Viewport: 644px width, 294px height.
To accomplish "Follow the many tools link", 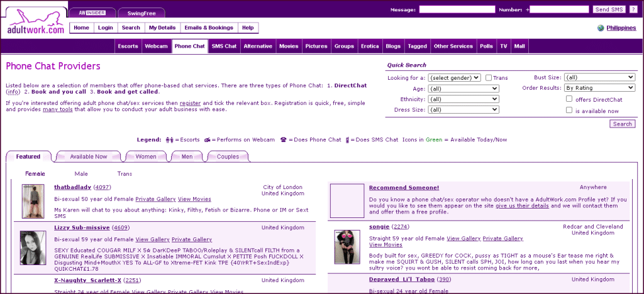I will (x=57, y=109).
